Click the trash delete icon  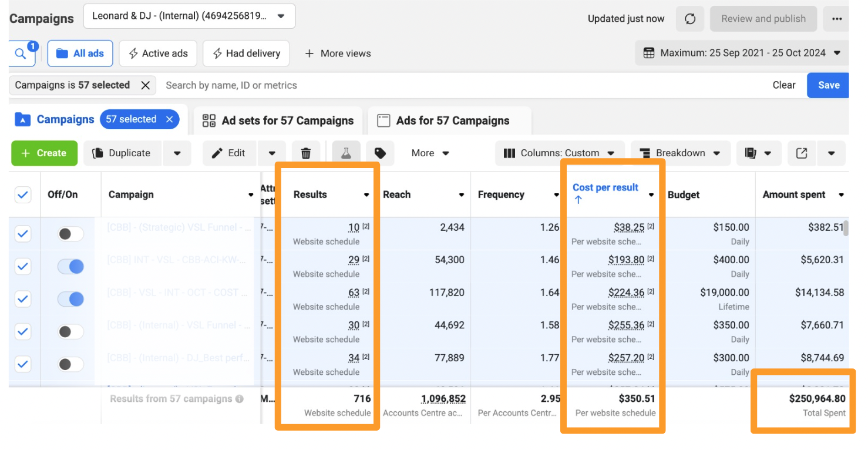click(306, 153)
